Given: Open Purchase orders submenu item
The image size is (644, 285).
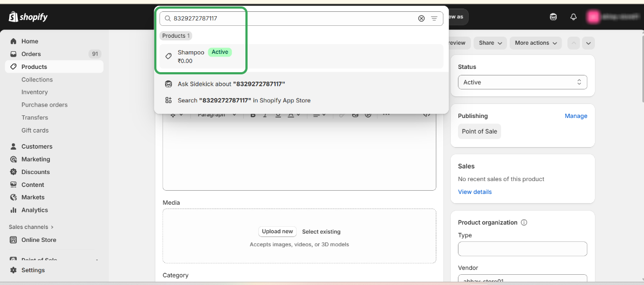Looking at the screenshot, I should tap(44, 105).
